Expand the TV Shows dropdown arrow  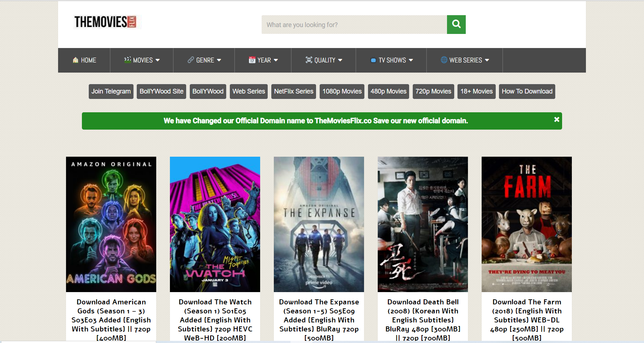coord(411,60)
